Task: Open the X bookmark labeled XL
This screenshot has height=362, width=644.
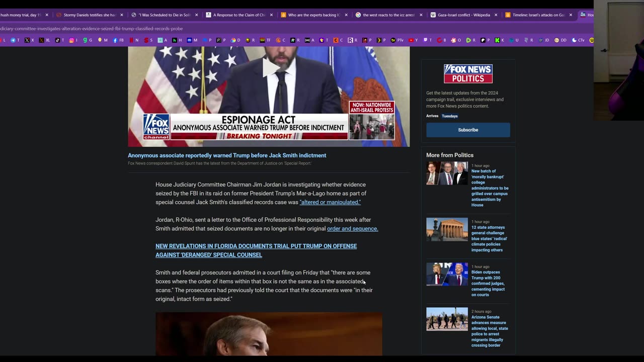Action: pyautogui.click(x=44, y=40)
